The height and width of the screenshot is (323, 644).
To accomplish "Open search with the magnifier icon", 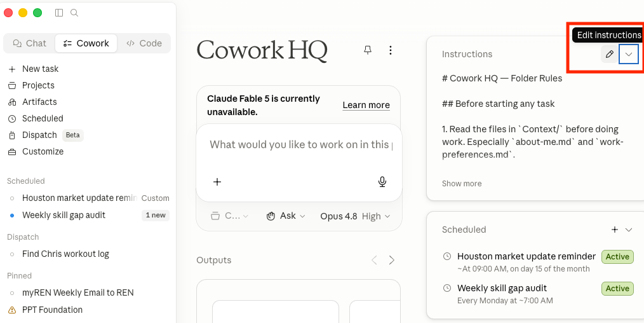I will (74, 13).
